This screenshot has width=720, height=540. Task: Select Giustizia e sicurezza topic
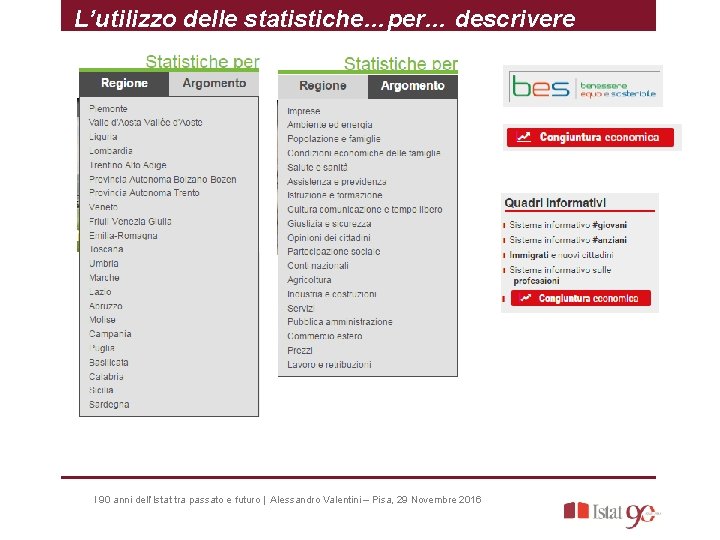[x=329, y=224]
